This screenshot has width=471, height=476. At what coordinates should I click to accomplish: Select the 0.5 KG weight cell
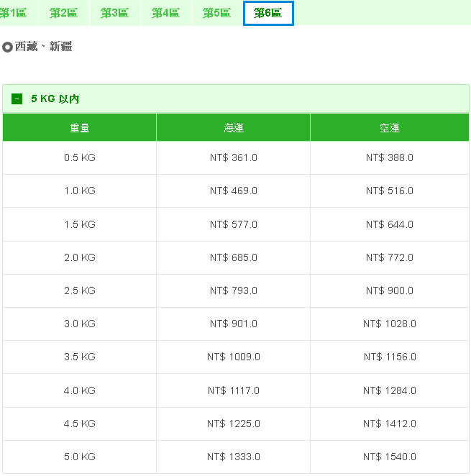coord(79,158)
